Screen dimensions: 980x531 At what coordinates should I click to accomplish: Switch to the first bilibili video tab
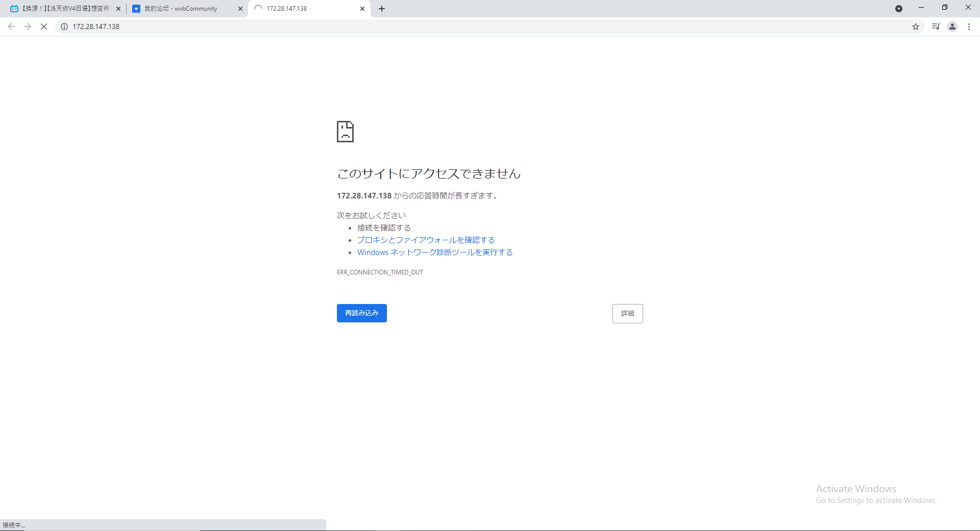61,9
